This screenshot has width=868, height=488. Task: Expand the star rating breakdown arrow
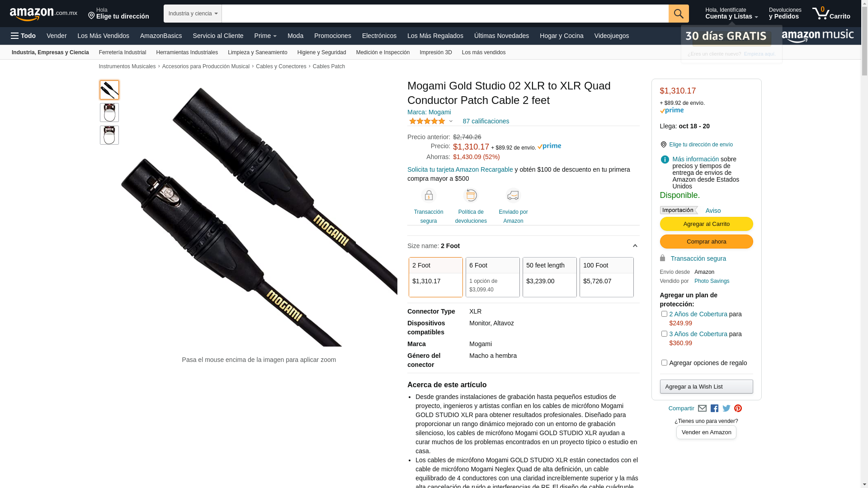[x=451, y=121]
